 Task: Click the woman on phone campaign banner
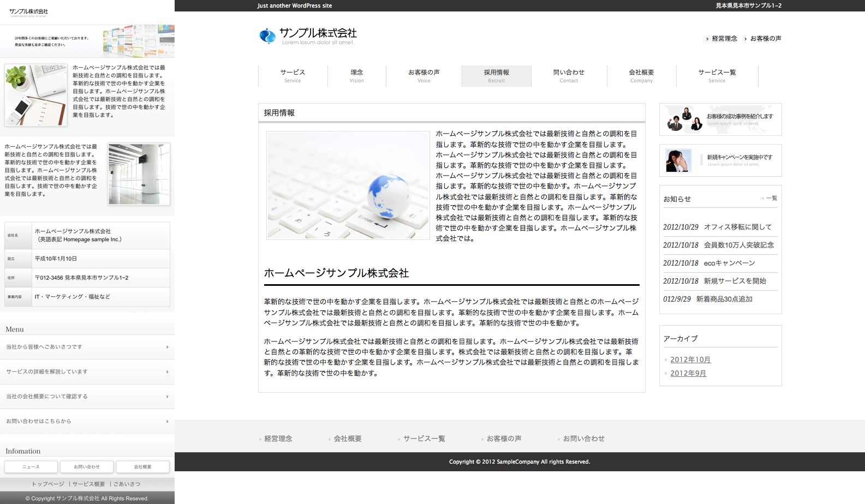678,161
